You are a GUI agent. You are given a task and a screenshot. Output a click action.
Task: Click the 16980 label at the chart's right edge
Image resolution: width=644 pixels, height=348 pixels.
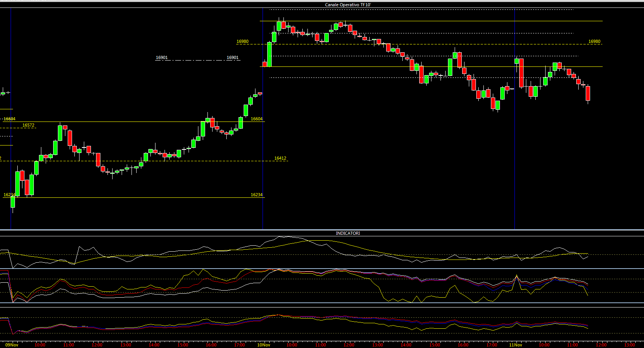click(x=594, y=41)
